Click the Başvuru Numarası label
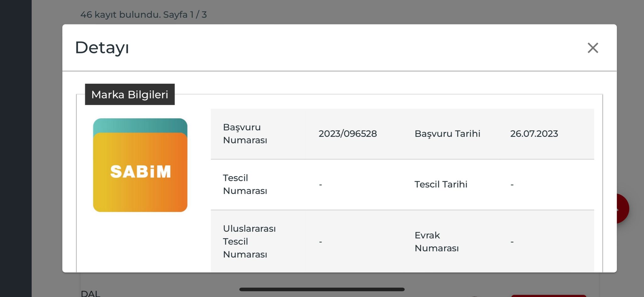644x297 pixels. (245, 134)
